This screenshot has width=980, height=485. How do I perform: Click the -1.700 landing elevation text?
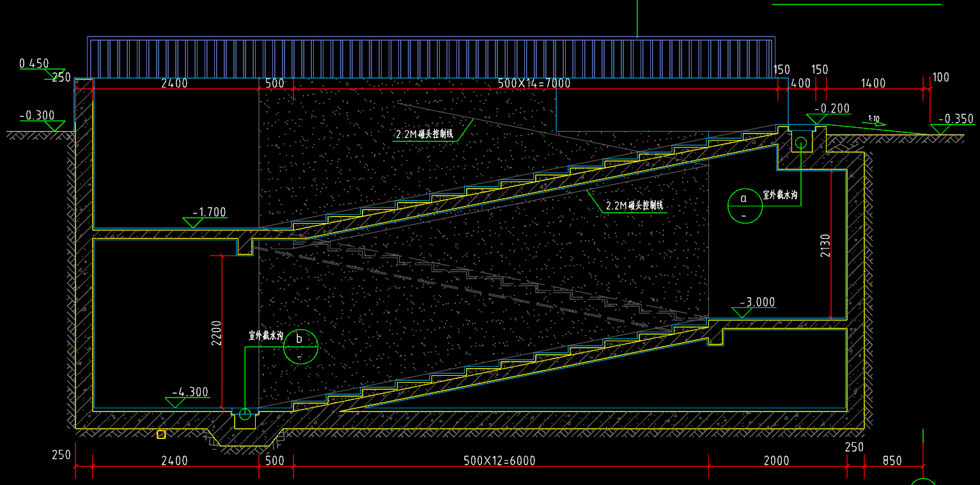209,212
